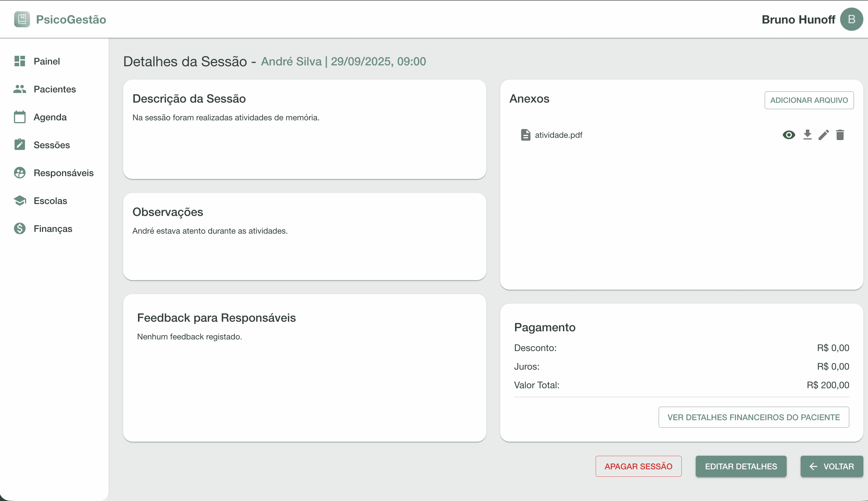The image size is (868, 501).
Task: Open the Agenda calendar icon
Action: [19, 117]
